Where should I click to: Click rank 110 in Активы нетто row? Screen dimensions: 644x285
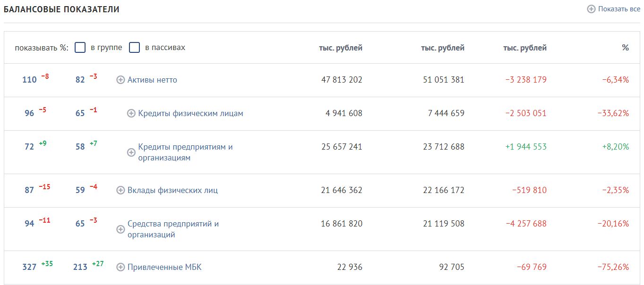coord(29,80)
